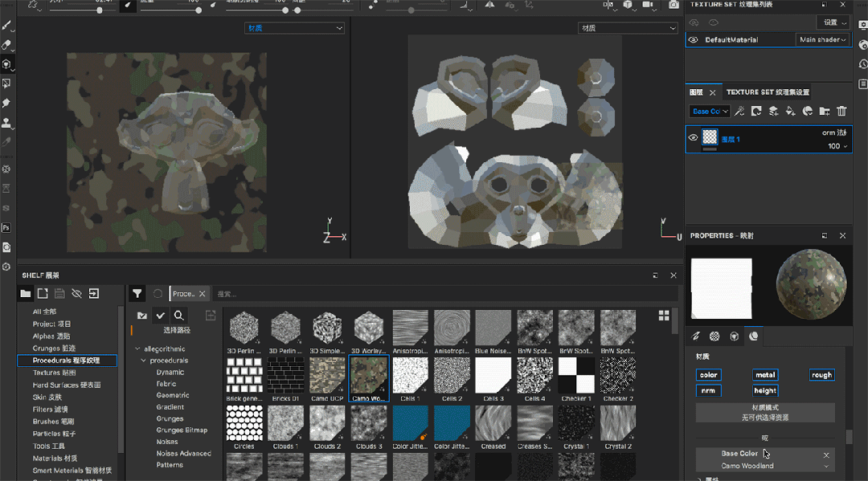Toggle the color channel button
The height and width of the screenshot is (481, 868).
pyautogui.click(x=709, y=375)
